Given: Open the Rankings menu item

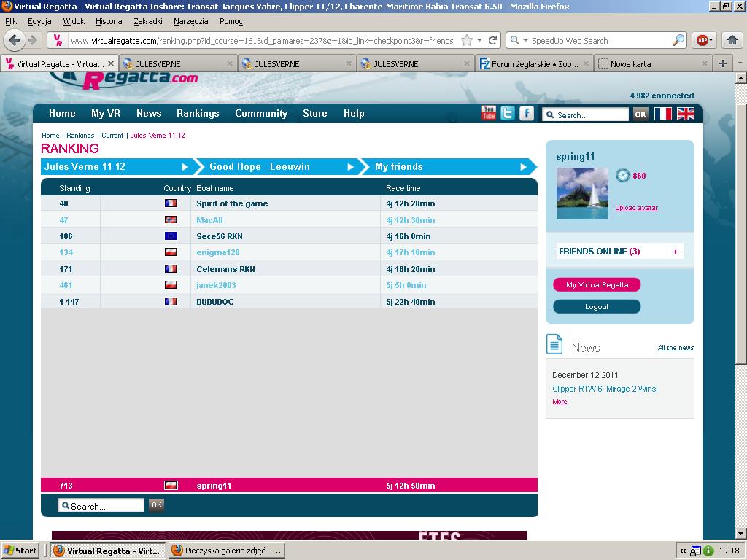Looking at the screenshot, I should (x=198, y=114).
